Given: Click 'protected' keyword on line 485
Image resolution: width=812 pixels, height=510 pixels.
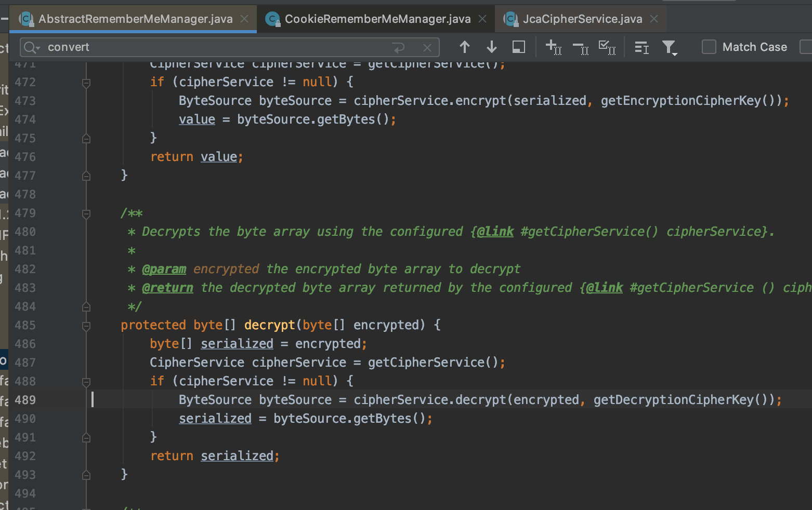Looking at the screenshot, I should [153, 325].
